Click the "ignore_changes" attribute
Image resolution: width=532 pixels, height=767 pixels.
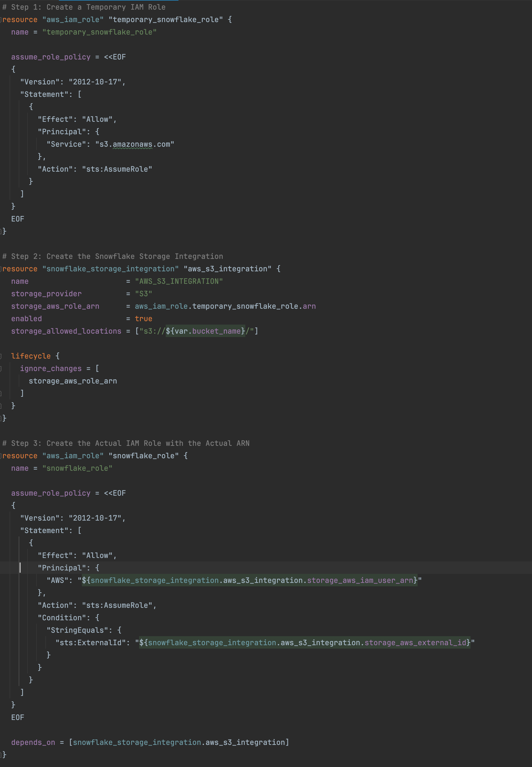(51, 368)
